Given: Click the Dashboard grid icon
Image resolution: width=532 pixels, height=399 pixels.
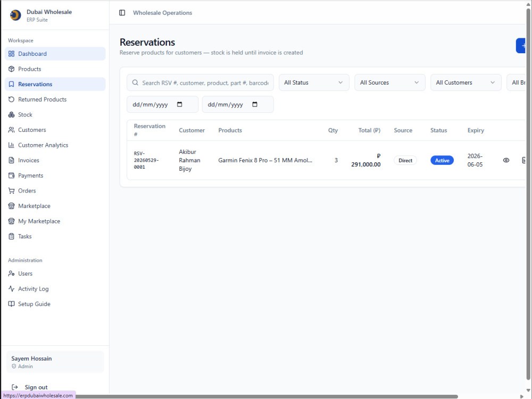Looking at the screenshot, I should click(x=12, y=54).
